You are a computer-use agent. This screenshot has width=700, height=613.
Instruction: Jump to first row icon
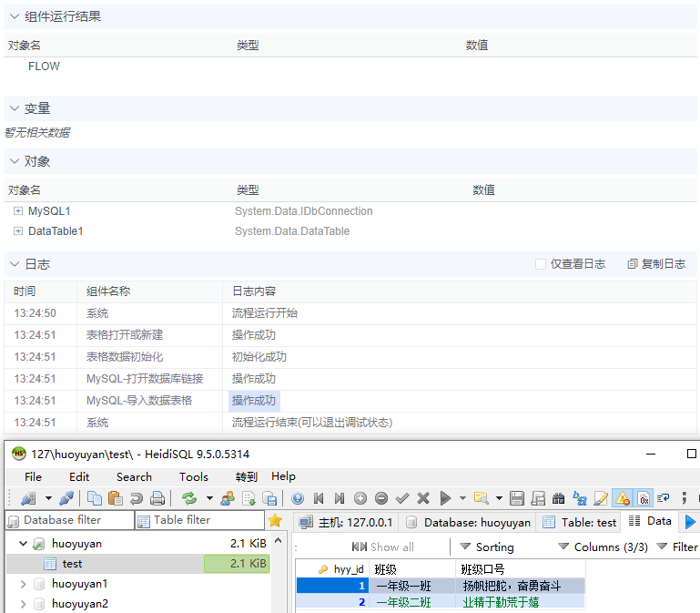click(x=319, y=498)
